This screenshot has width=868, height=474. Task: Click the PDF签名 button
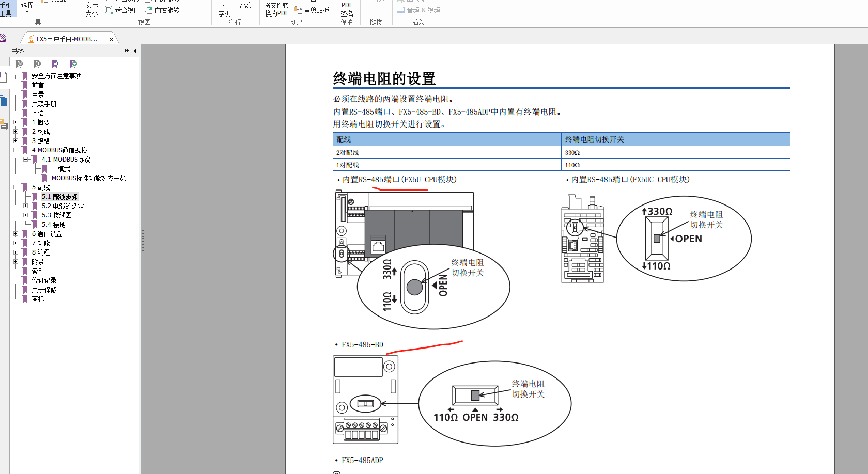pyautogui.click(x=347, y=9)
